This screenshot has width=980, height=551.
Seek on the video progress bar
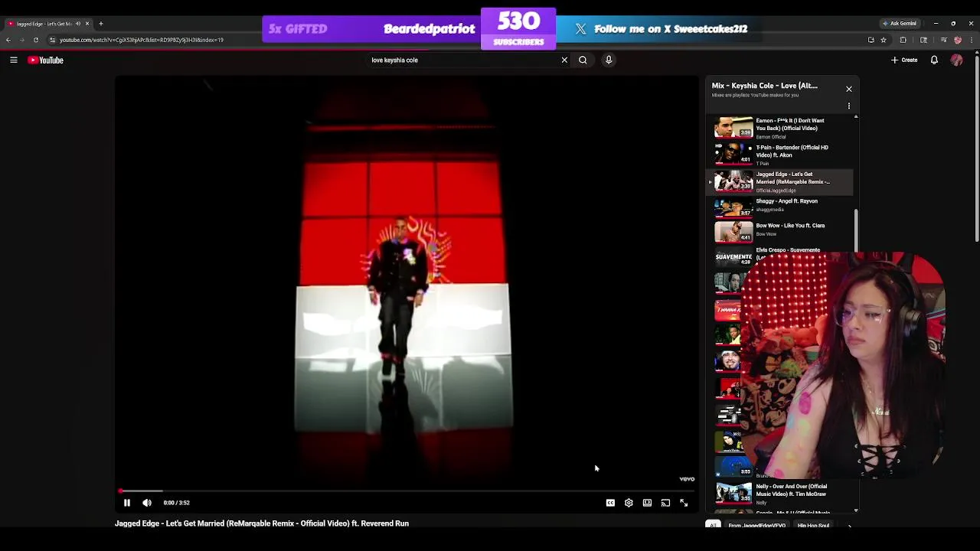pos(407,491)
